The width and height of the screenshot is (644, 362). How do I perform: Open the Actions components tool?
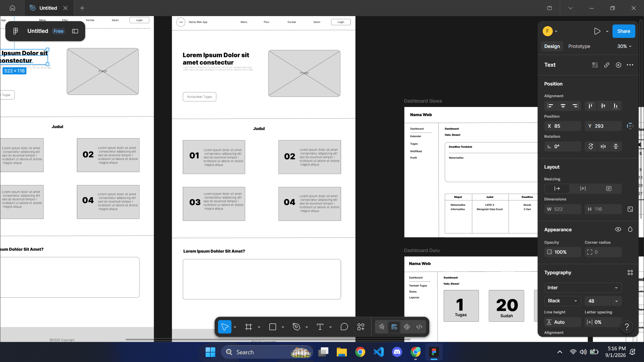(361, 327)
